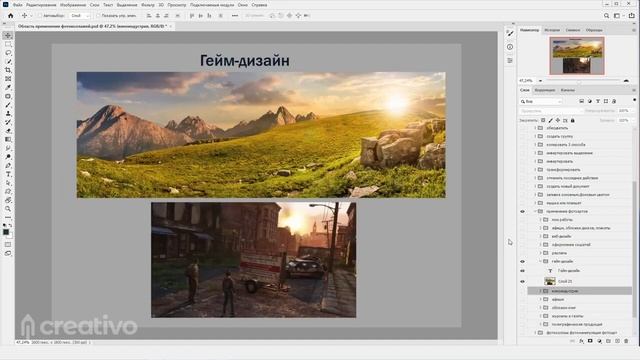The image size is (640, 360).
Task: Toggle the Показать упр. элем. checkbox
Action: pos(98,16)
